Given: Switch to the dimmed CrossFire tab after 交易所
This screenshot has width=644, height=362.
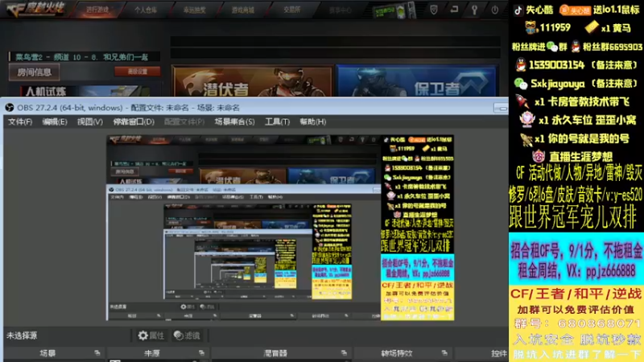Looking at the screenshot, I should 340,10.
